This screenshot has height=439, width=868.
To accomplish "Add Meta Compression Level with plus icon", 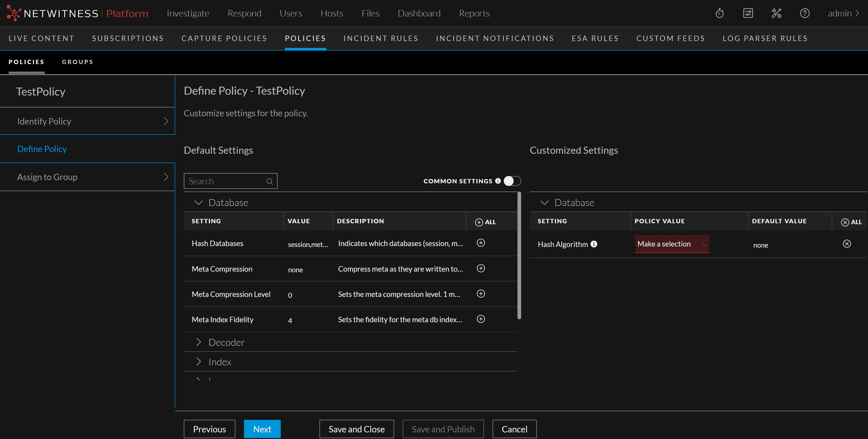I will click(x=481, y=294).
